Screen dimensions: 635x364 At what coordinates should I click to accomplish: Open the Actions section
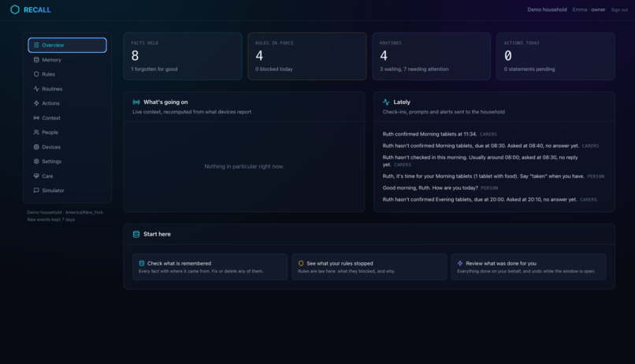point(67,103)
